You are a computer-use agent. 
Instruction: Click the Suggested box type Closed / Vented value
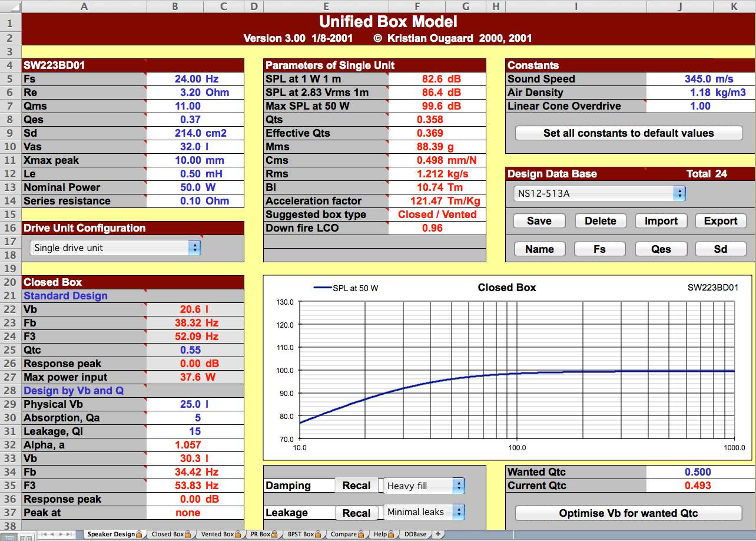437,215
